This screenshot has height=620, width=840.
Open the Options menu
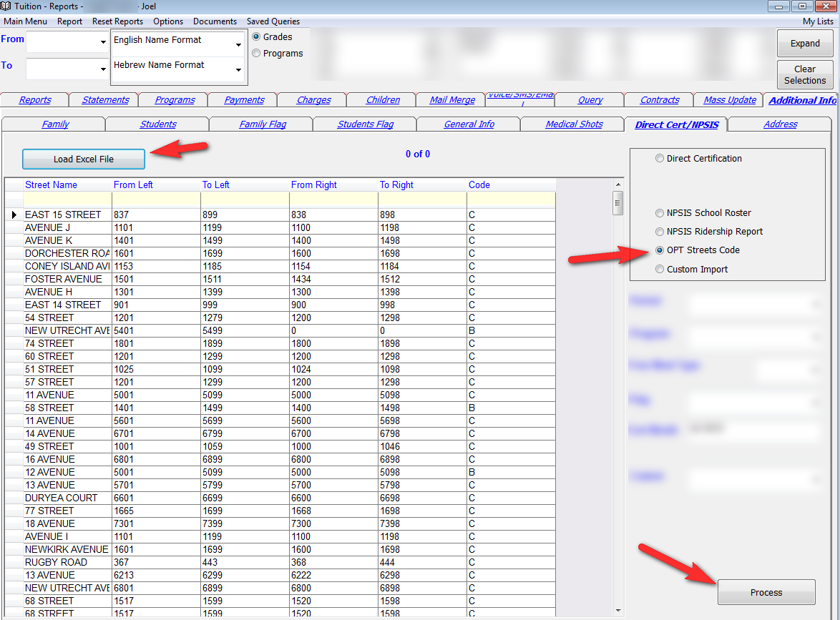tap(168, 21)
